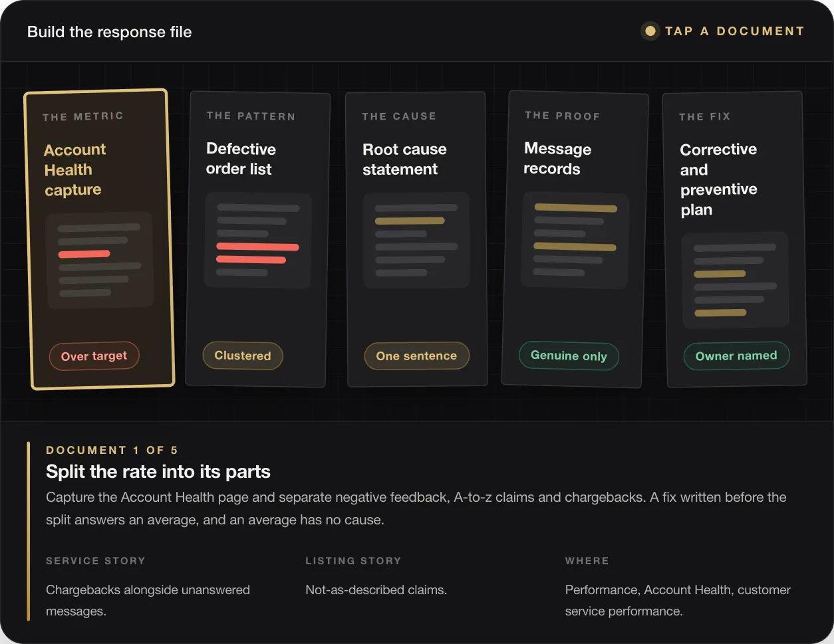The image size is (834, 644).
Task: Click the 'Build the response file' heading
Action: [110, 32]
